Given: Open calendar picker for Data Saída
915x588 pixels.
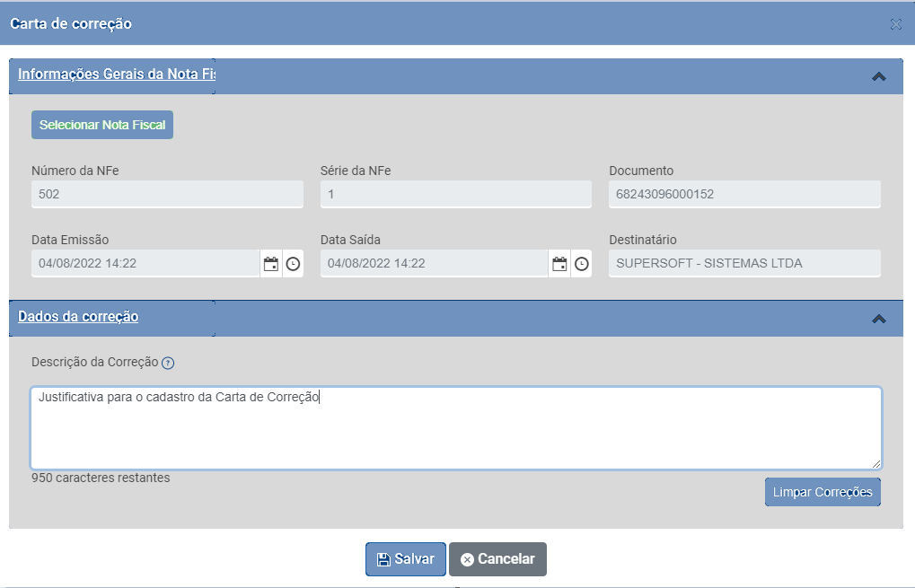Looking at the screenshot, I should coord(559,264).
